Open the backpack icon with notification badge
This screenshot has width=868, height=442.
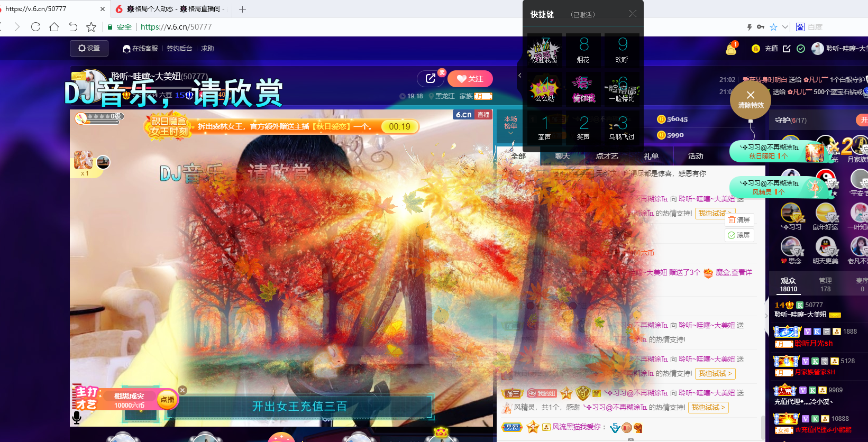[732, 48]
